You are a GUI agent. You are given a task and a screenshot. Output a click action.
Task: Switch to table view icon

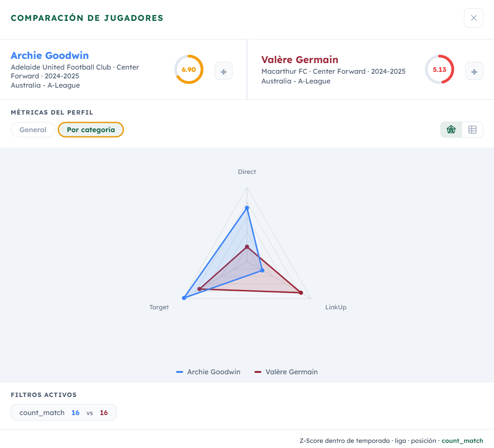click(472, 129)
